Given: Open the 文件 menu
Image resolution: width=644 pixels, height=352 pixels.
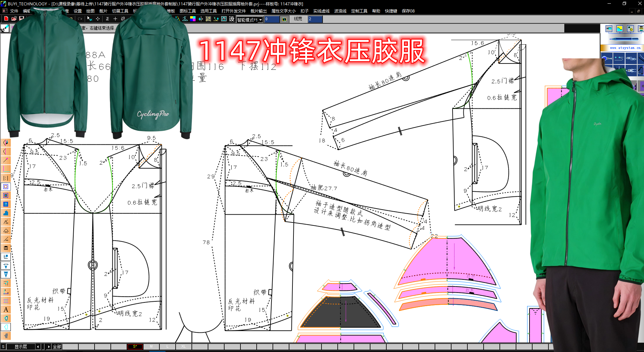Looking at the screenshot, I should point(14,11).
